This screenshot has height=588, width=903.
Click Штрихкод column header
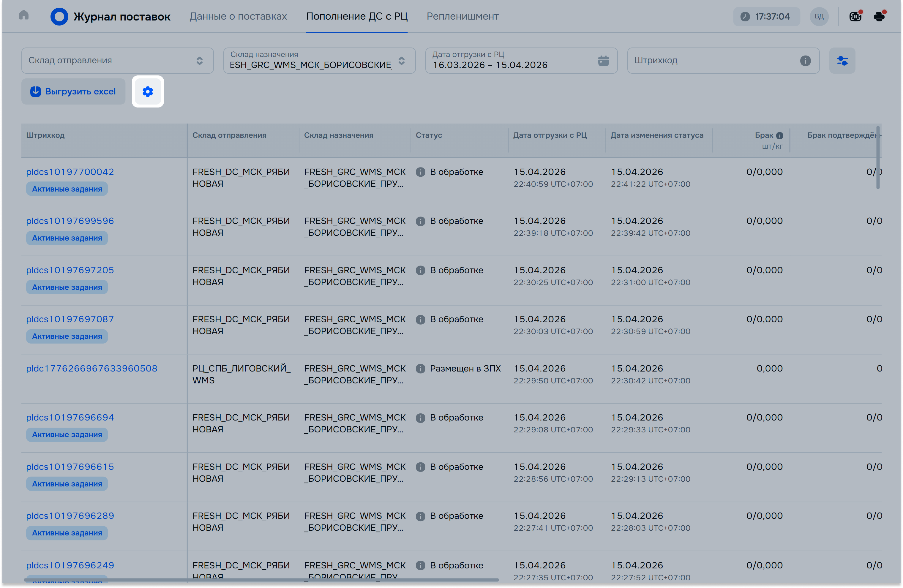(45, 135)
